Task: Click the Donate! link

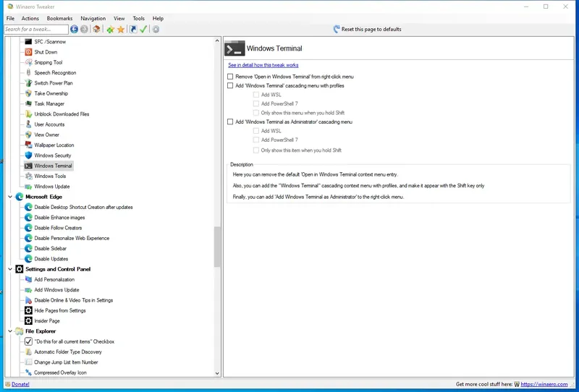Action: pos(20,384)
